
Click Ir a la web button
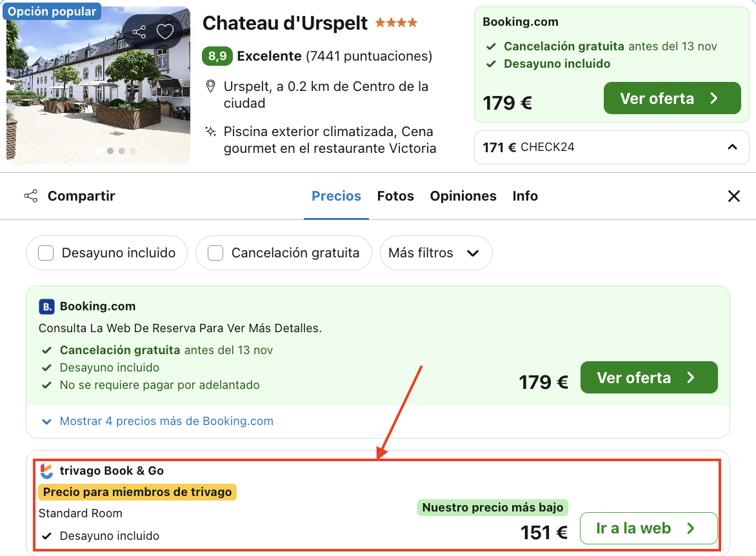pyautogui.click(x=648, y=528)
